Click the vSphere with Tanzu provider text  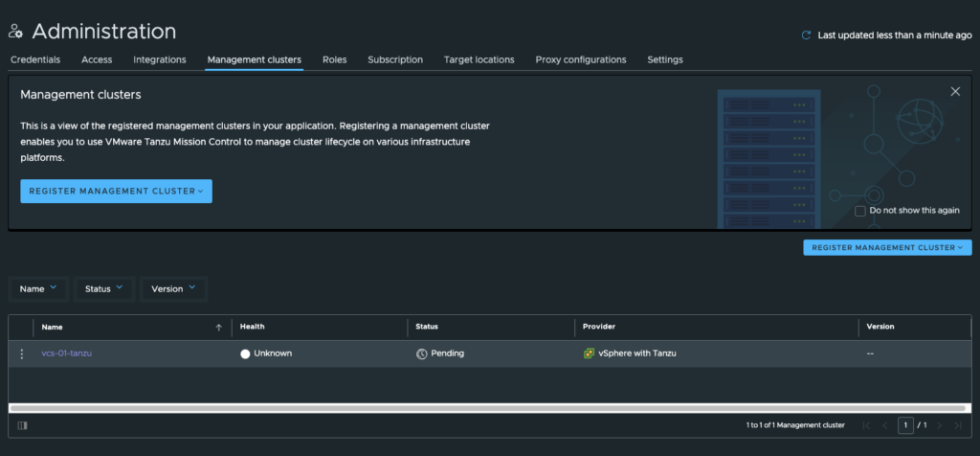point(637,353)
